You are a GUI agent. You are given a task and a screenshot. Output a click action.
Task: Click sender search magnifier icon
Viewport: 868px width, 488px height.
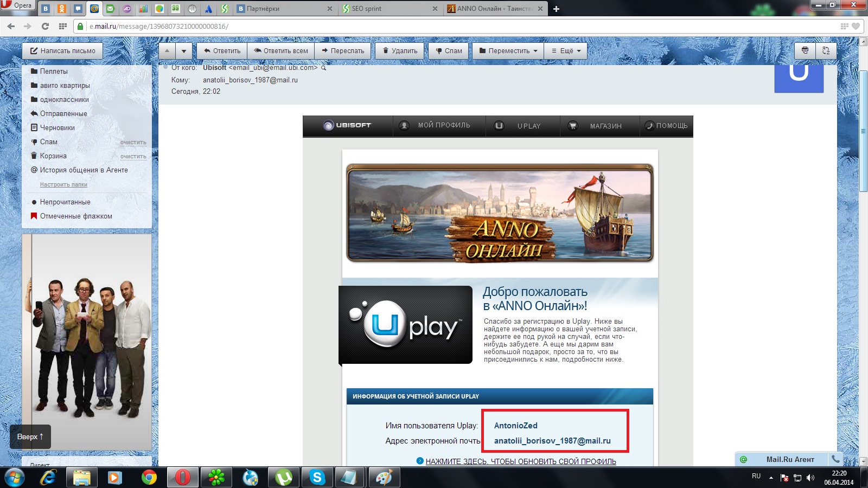click(x=324, y=68)
